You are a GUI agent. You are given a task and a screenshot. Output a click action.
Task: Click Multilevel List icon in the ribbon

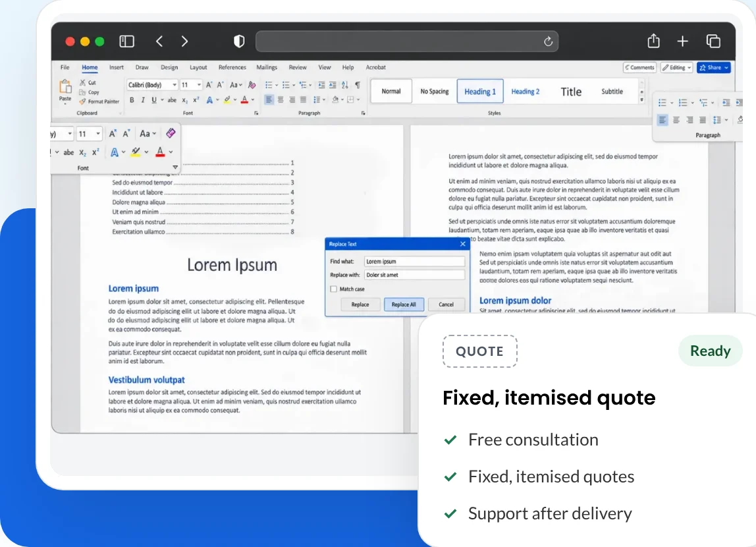(302, 85)
